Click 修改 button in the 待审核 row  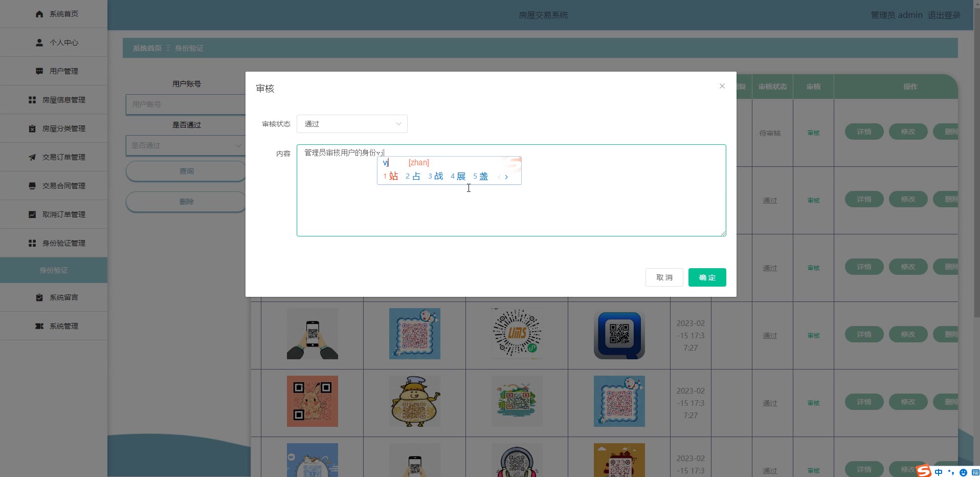(908, 132)
